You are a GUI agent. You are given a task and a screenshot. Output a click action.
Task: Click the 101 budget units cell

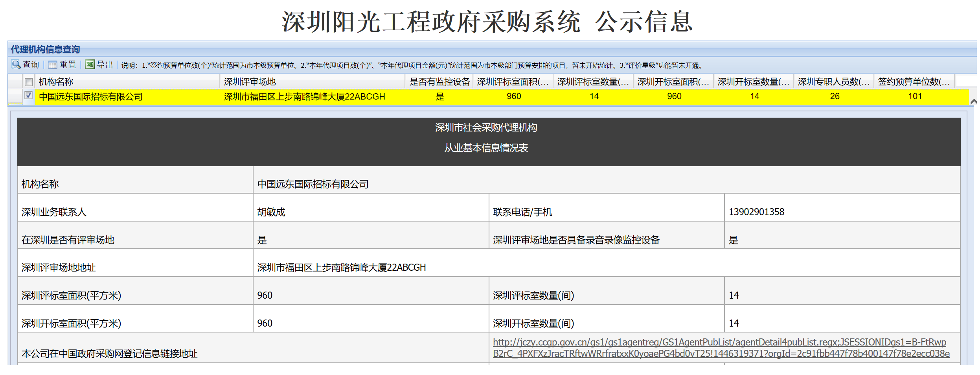click(915, 96)
